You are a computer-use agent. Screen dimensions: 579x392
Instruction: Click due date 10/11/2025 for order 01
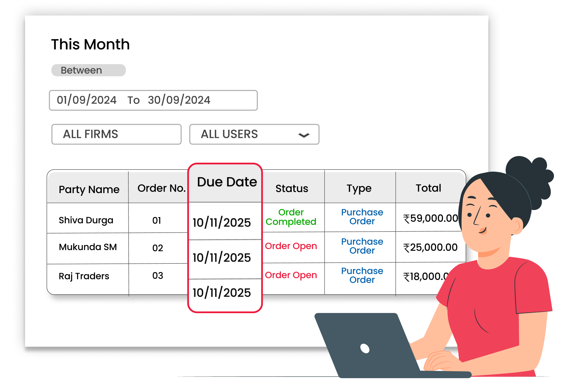click(x=221, y=222)
